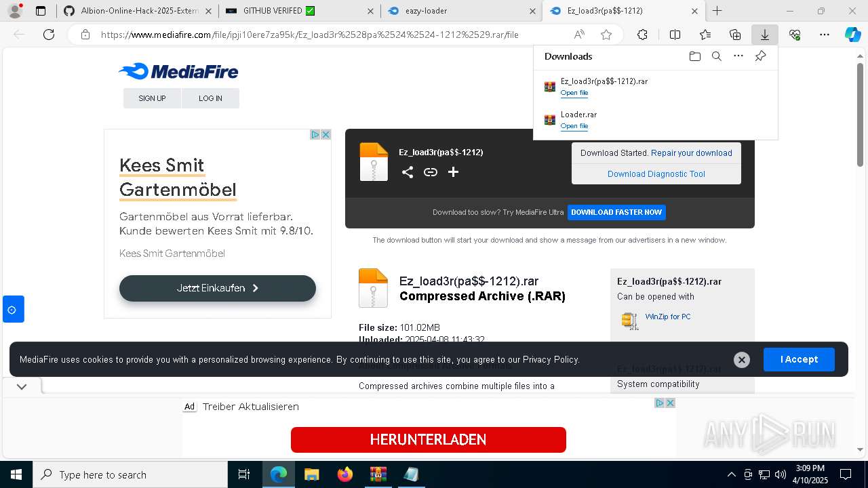Screen dimensions: 868x488
Task: Click Ez_load3r(pa$$-1212).rar download entry
Action: (x=655, y=87)
